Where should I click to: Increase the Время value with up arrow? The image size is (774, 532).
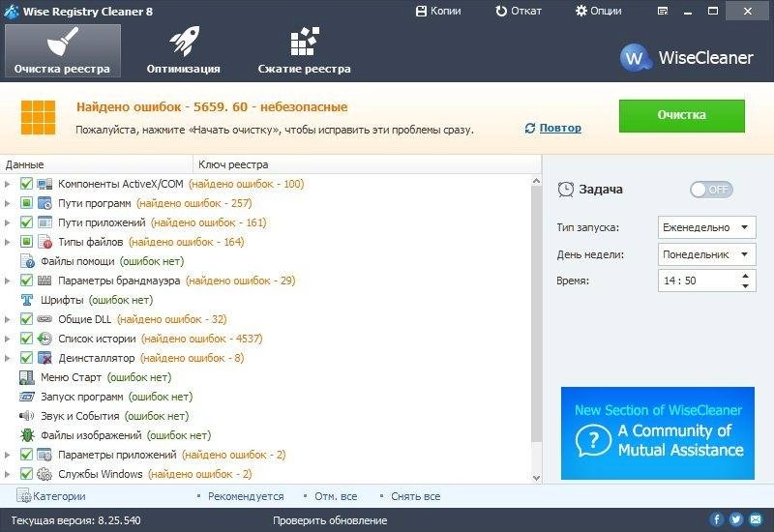click(745, 276)
